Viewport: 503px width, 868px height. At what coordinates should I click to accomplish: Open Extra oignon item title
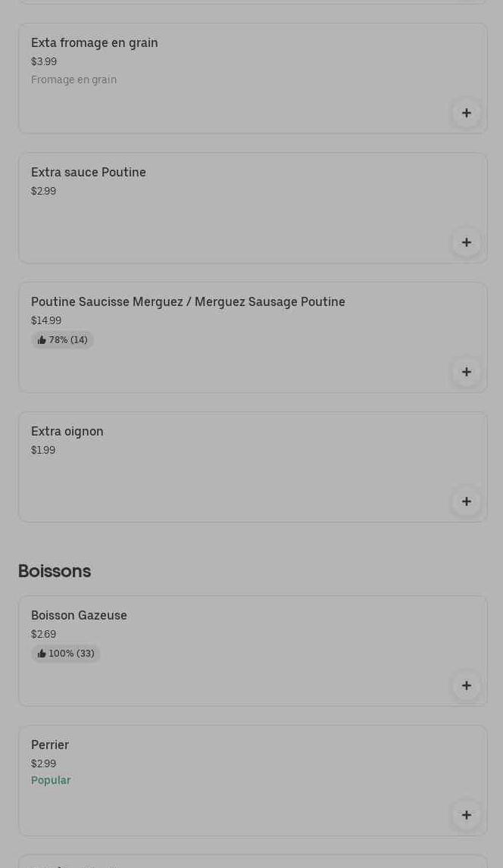pyautogui.click(x=67, y=432)
